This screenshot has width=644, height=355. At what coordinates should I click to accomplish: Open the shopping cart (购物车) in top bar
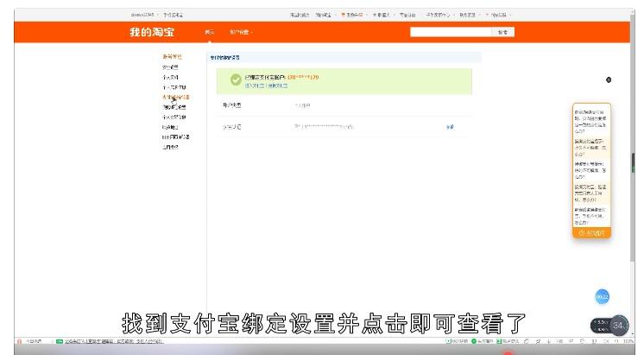coord(353,15)
